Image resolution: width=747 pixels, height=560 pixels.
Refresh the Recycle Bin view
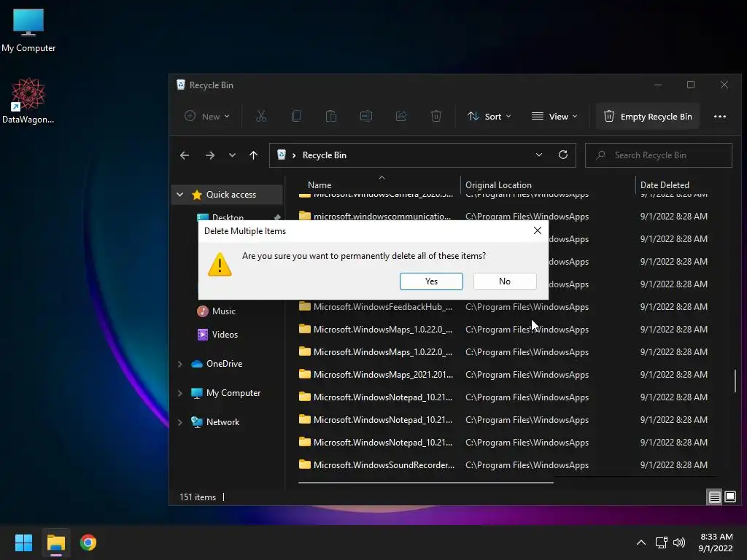pyautogui.click(x=563, y=155)
